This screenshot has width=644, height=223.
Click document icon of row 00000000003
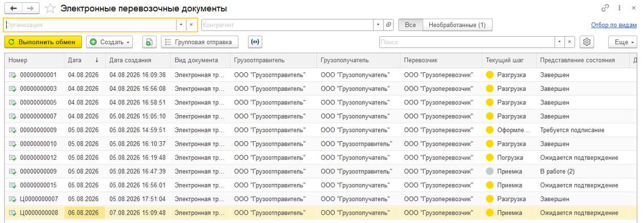[13, 89]
